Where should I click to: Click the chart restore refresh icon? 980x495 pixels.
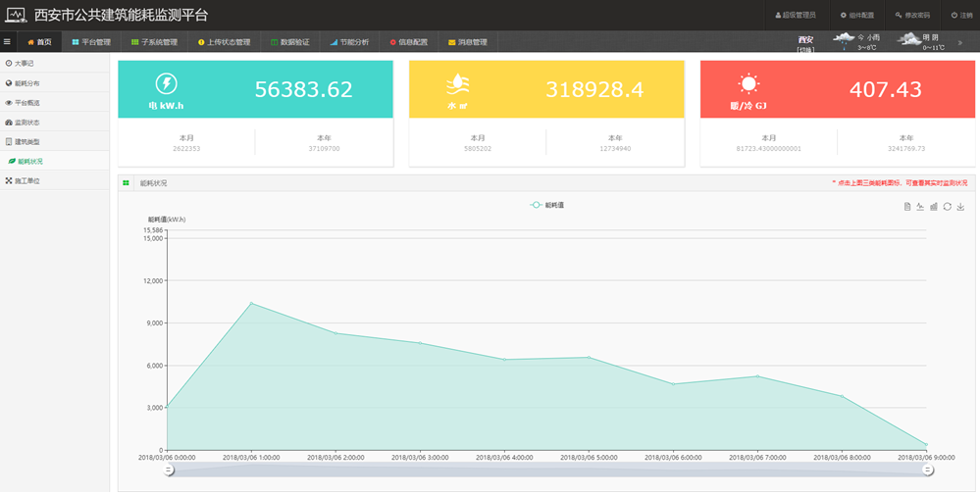pyautogui.click(x=947, y=207)
